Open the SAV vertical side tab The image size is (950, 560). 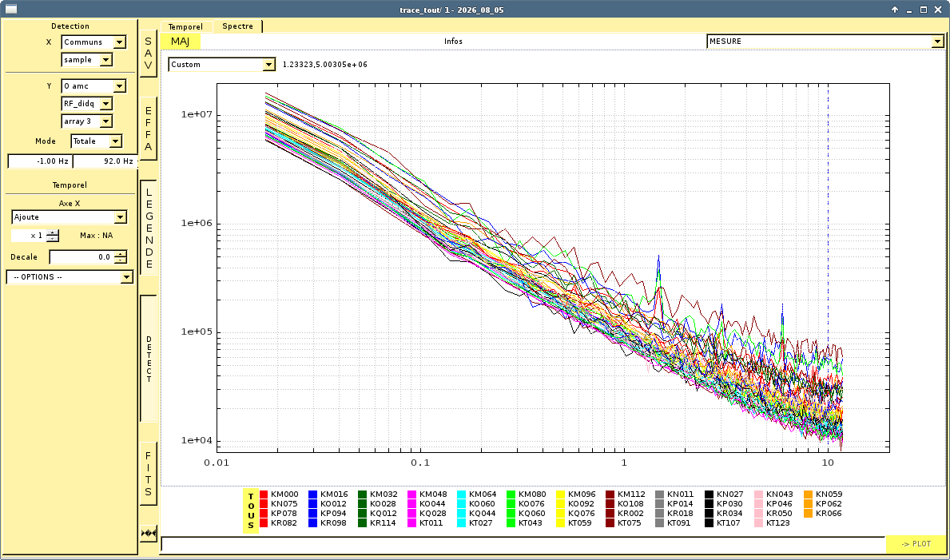click(x=149, y=54)
